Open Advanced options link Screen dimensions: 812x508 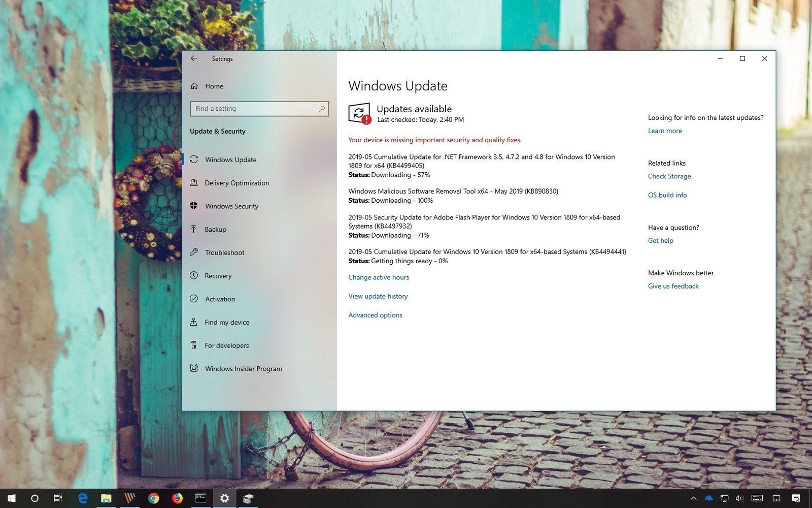[x=375, y=315]
